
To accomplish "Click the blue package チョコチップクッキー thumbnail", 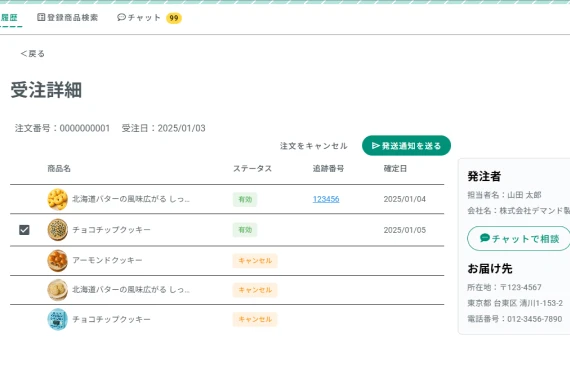I will (x=57, y=319).
